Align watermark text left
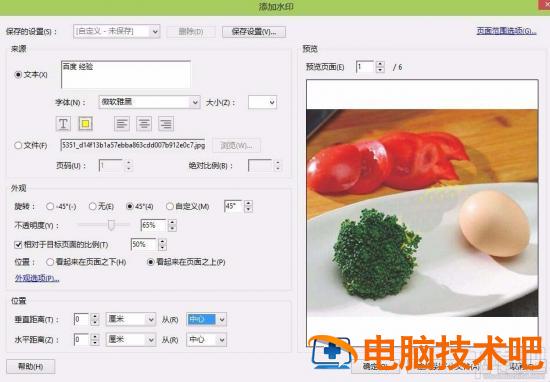 pyautogui.click(x=122, y=123)
